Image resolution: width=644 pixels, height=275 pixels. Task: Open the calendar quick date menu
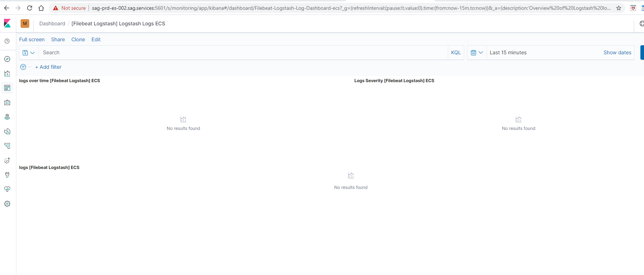click(477, 53)
